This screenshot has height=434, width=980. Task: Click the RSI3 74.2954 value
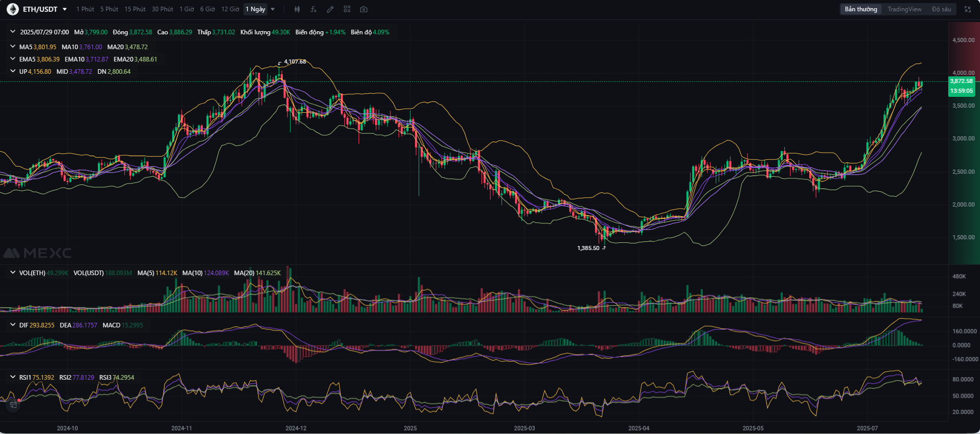(x=117, y=377)
